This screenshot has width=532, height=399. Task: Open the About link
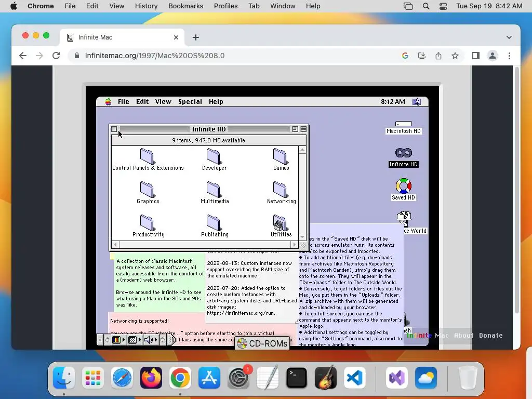click(463, 336)
